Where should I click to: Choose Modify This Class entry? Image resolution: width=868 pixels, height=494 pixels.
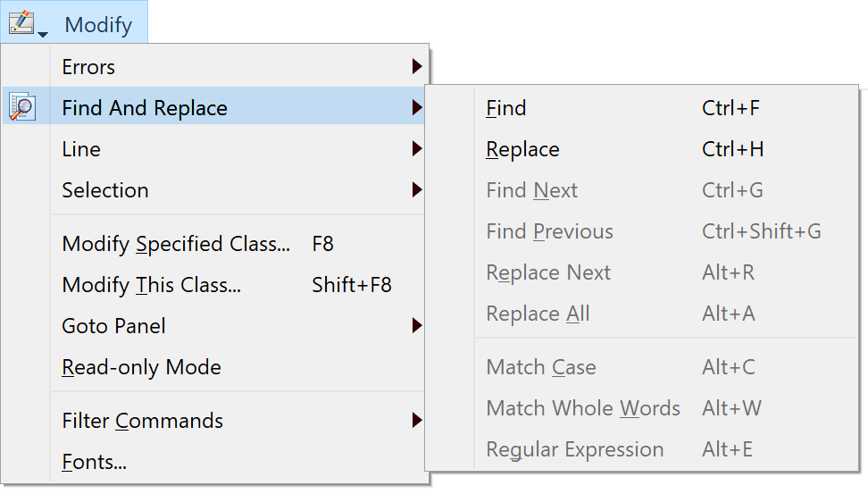point(239,285)
